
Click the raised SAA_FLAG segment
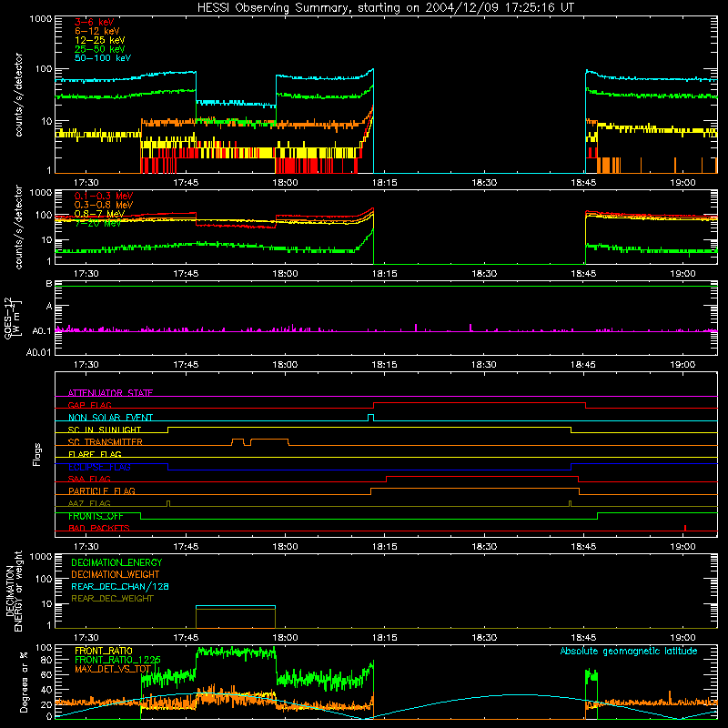tap(482, 476)
